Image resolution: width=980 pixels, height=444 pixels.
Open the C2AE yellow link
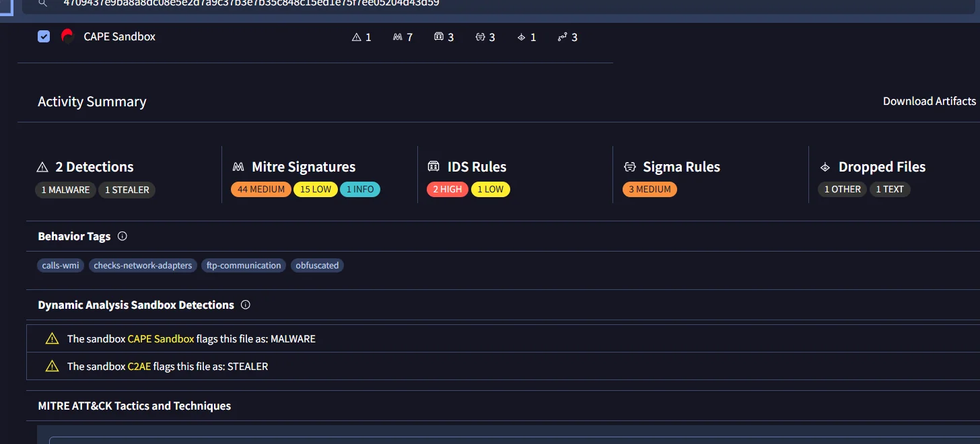(x=139, y=367)
